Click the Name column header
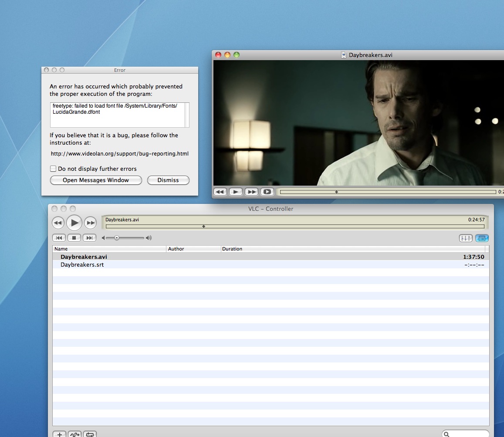Image resolution: width=504 pixels, height=437 pixels. coord(109,249)
